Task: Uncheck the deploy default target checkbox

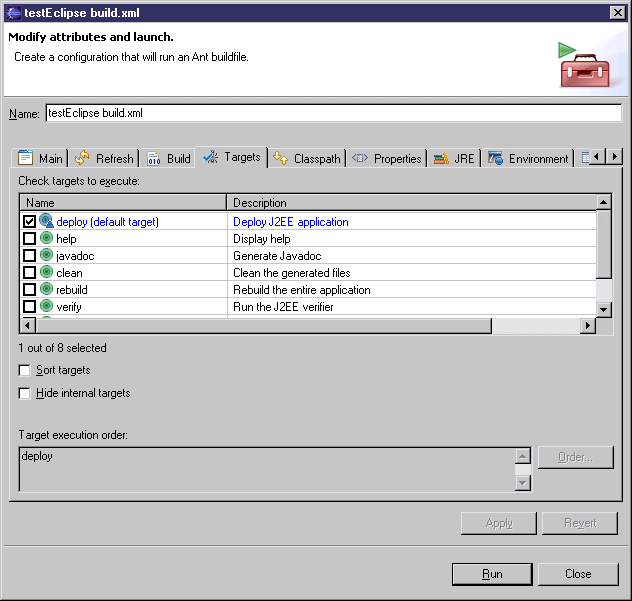Action: tap(29, 222)
